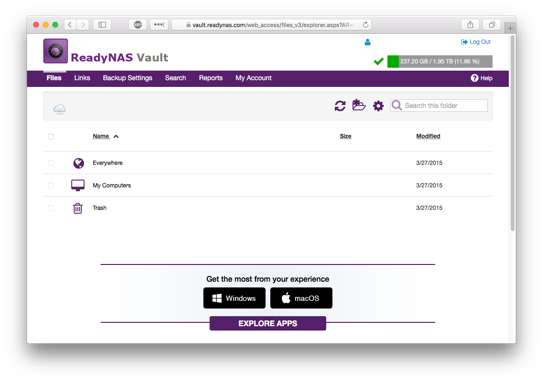Image resolution: width=543 pixels, height=382 pixels.
Task: Click the page vertical scrollbar
Action: pyautogui.click(x=513, y=133)
